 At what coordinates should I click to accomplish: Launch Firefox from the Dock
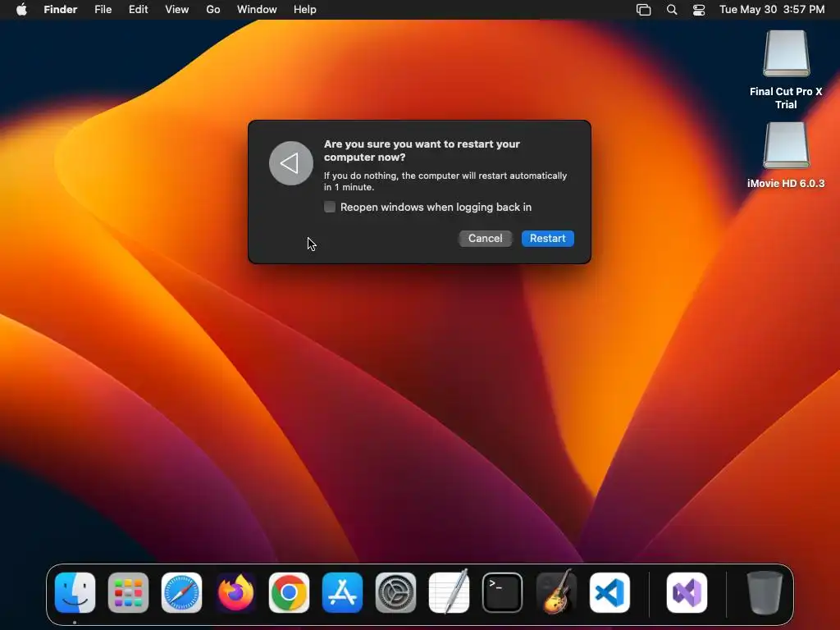tap(235, 592)
